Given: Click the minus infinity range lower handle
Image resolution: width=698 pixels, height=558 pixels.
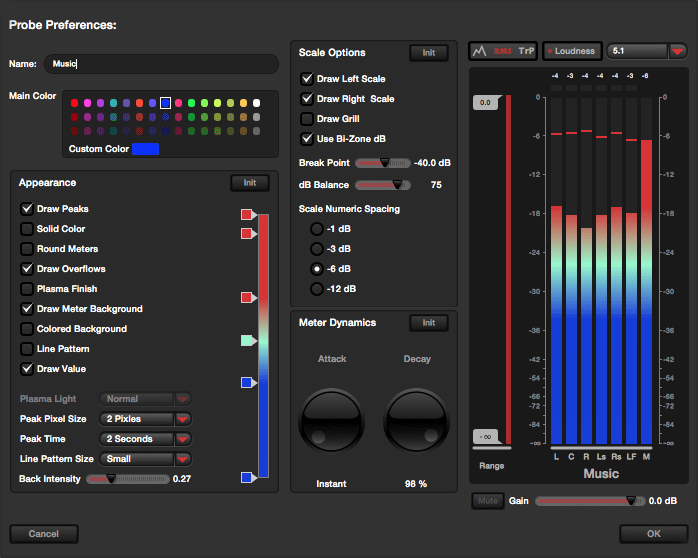Looking at the screenshot, I should [x=486, y=437].
